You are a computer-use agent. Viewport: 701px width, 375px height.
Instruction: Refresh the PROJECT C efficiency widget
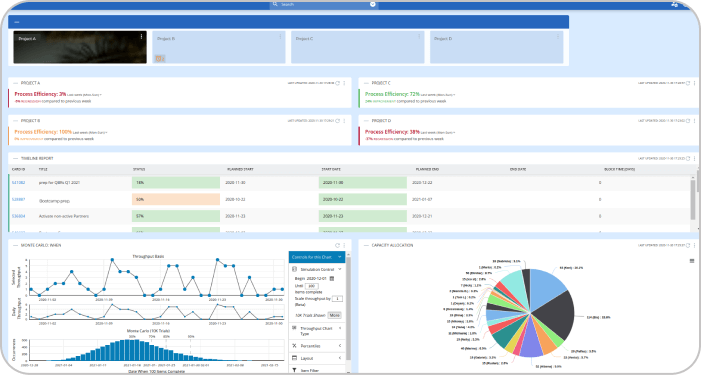point(688,83)
